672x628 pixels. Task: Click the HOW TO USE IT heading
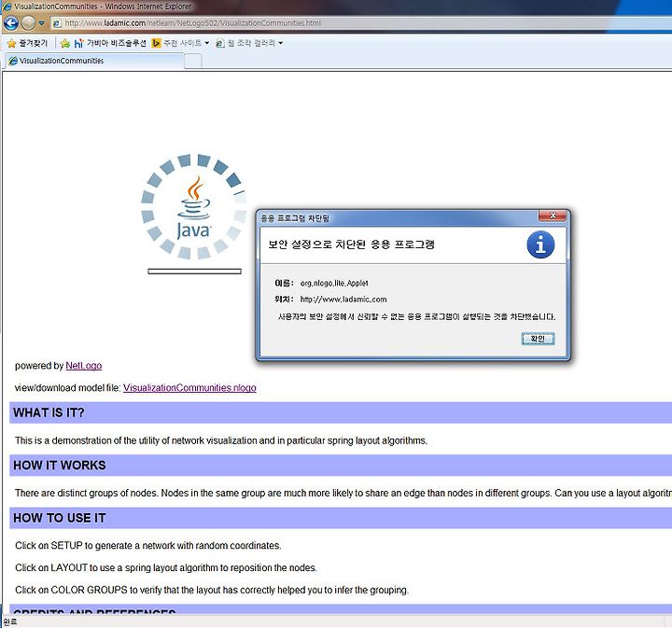[x=60, y=518]
